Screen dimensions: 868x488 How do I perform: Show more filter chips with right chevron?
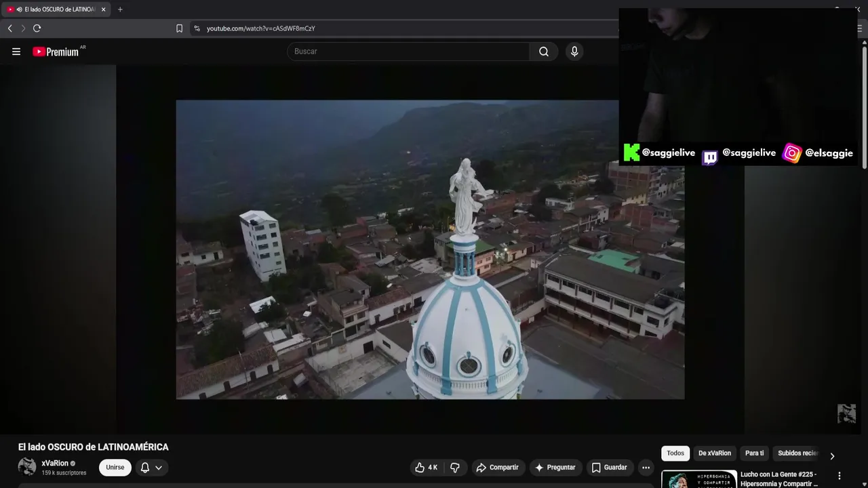pyautogui.click(x=832, y=456)
